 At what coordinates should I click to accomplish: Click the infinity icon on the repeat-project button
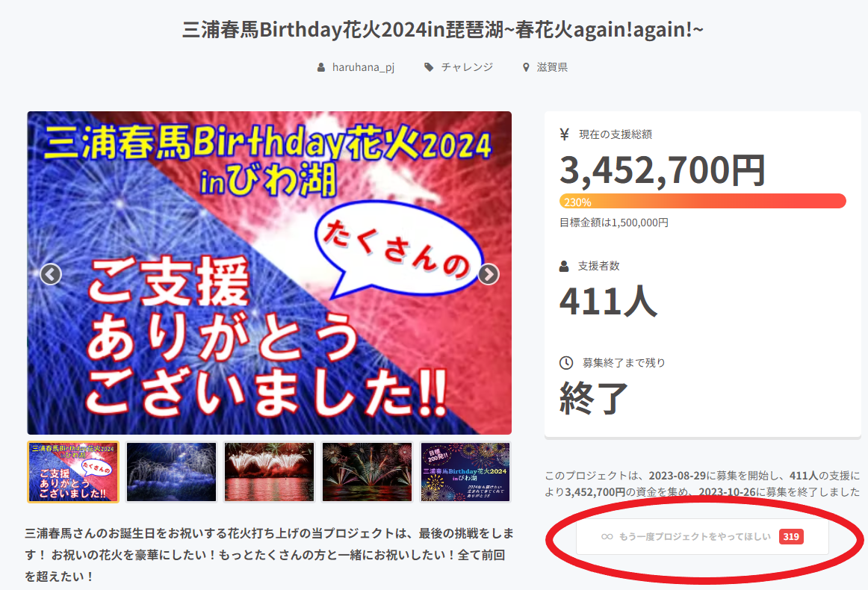coord(607,537)
